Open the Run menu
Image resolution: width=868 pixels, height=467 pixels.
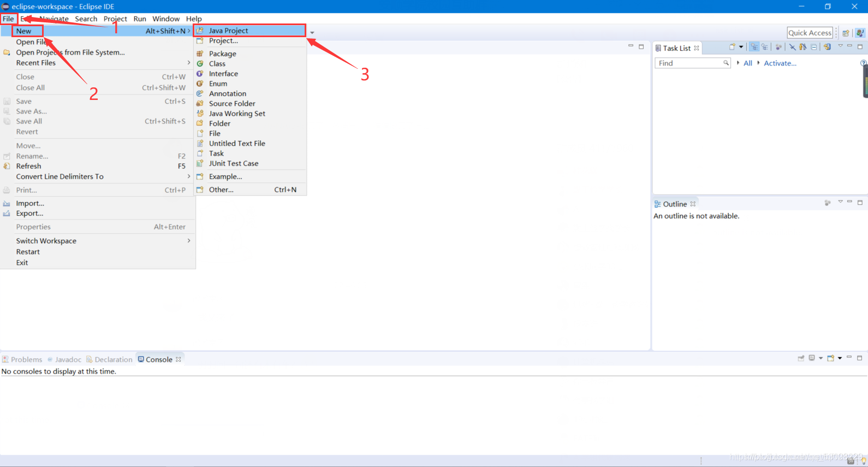[x=140, y=19]
